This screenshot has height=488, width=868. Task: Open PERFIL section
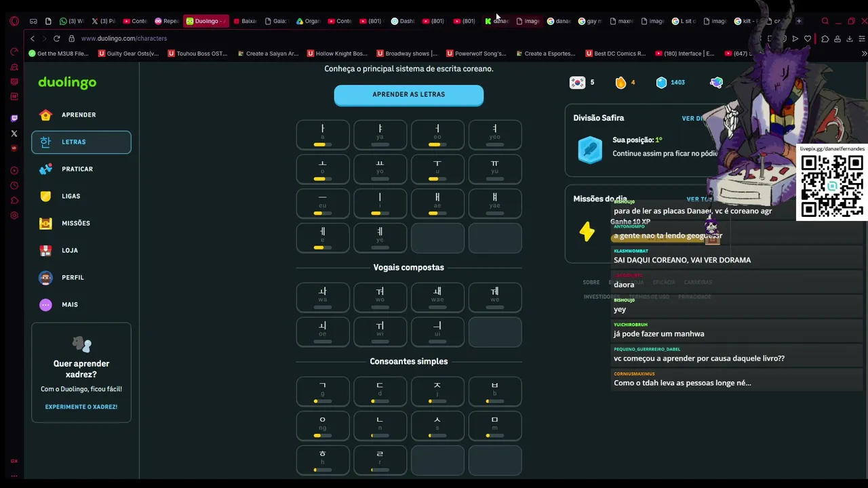tap(81, 278)
